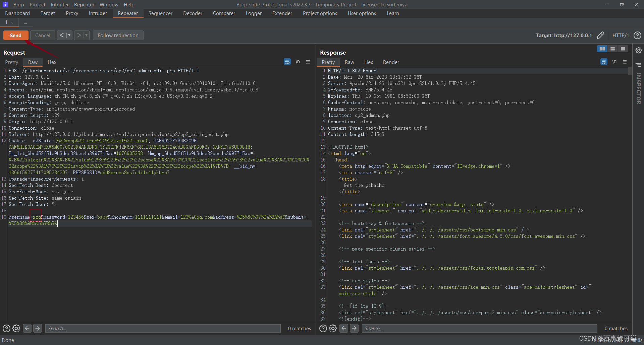Screen dimensions: 644x345
Task: Go to next response search match
Action: pos(354,329)
